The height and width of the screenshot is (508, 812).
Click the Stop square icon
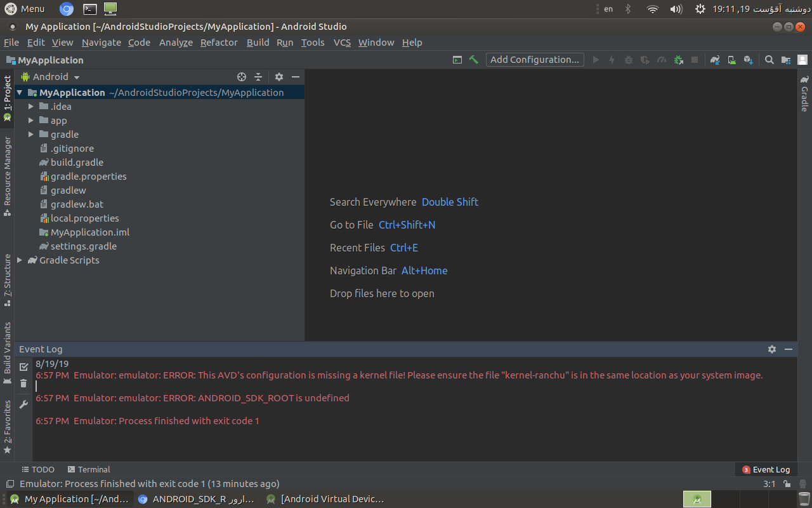click(x=695, y=60)
